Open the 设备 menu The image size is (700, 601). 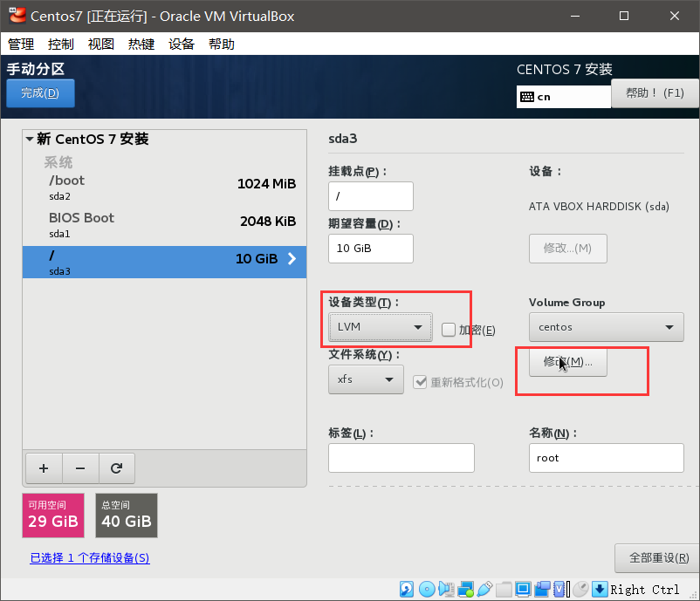coord(182,44)
